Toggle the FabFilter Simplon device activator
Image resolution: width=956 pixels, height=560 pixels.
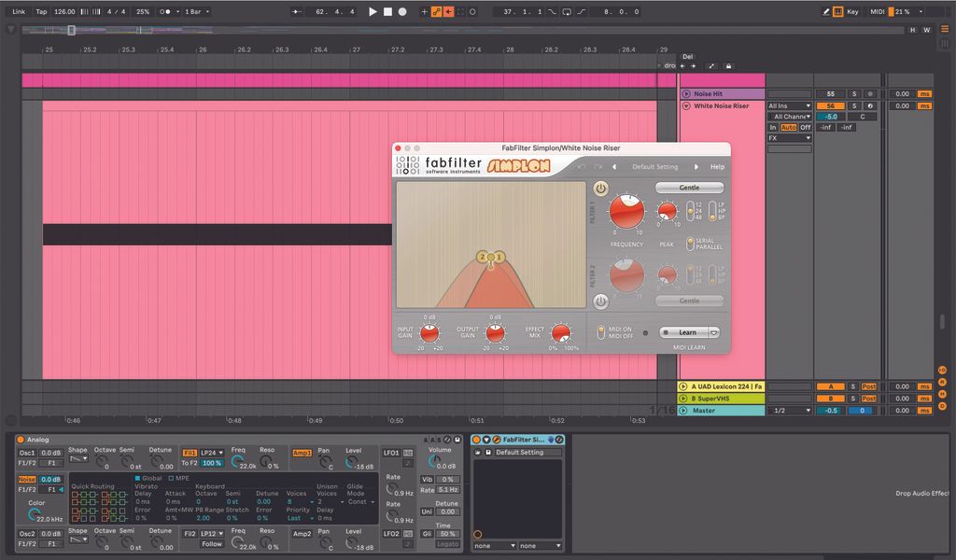(477, 440)
